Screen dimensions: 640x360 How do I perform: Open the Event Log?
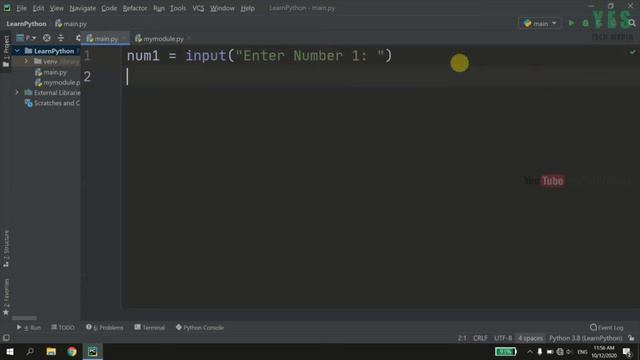click(x=607, y=327)
